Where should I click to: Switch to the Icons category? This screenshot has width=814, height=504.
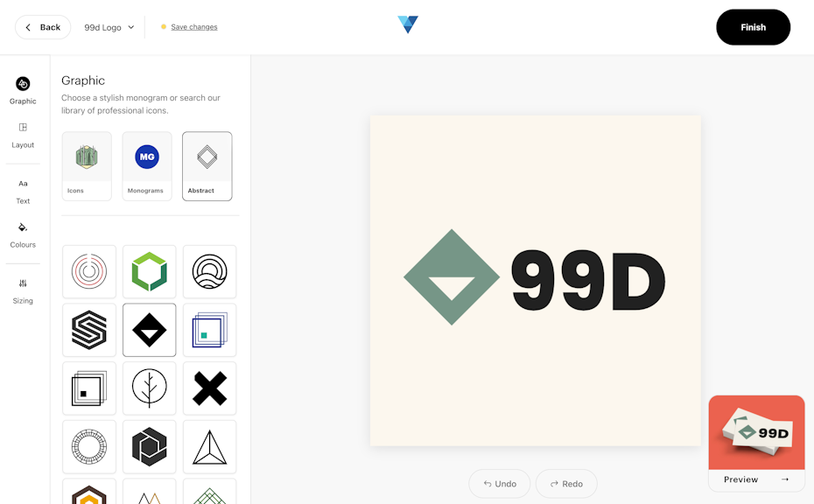pos(87,166)
